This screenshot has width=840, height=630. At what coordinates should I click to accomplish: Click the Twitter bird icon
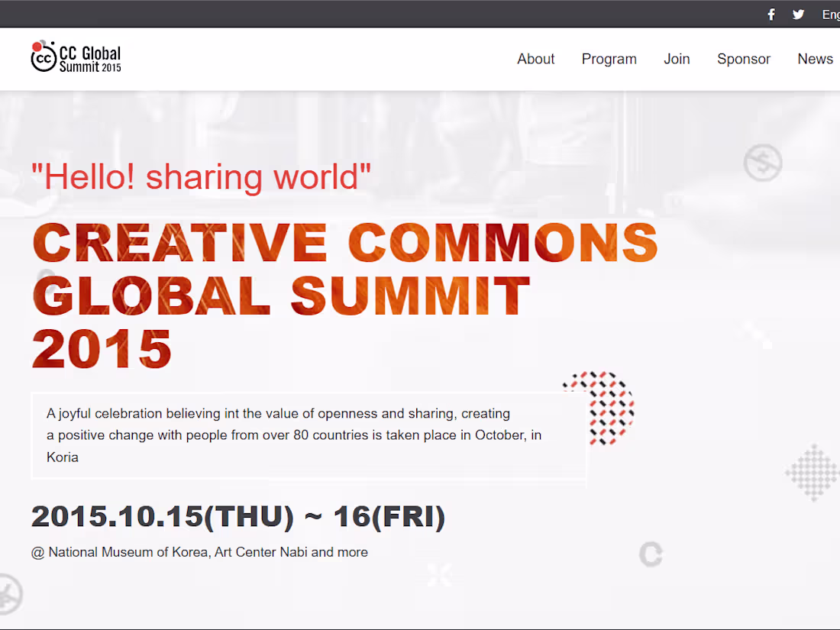click(x=798, y=14)
